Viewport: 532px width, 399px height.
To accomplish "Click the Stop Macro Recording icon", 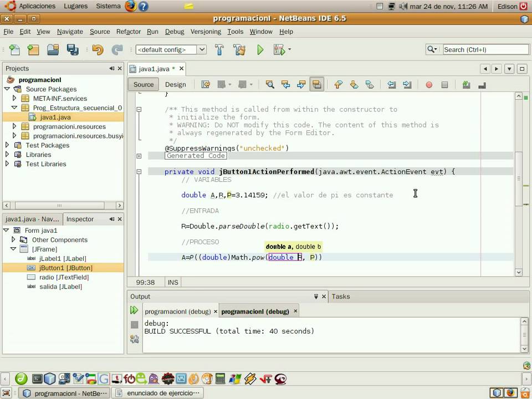I will pos(444,85).
